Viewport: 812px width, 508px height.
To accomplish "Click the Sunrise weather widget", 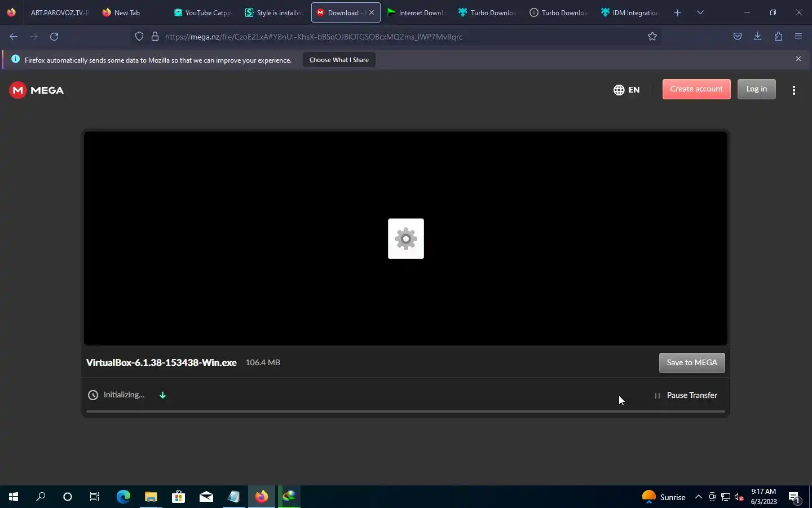I will (664, 497).
